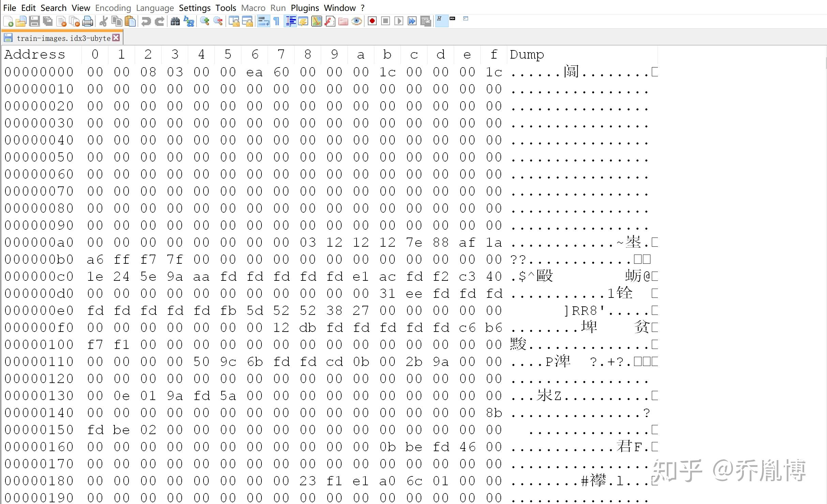The height and width of the screenshot is (504, 827).
Task: Toggle the Word wrap toolbar button
Action: coord(263,21)
